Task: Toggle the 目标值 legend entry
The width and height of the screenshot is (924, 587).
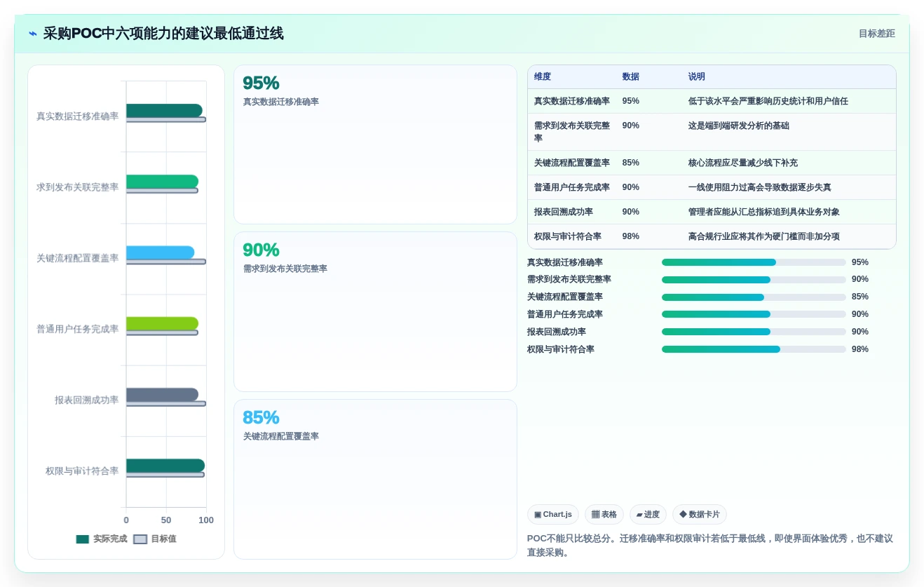Action: point(155,539)
